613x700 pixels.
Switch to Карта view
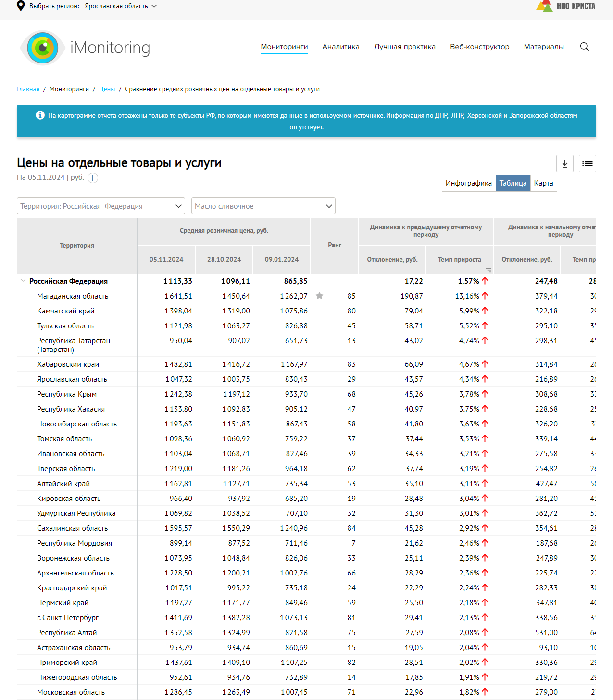click(543, 183)
